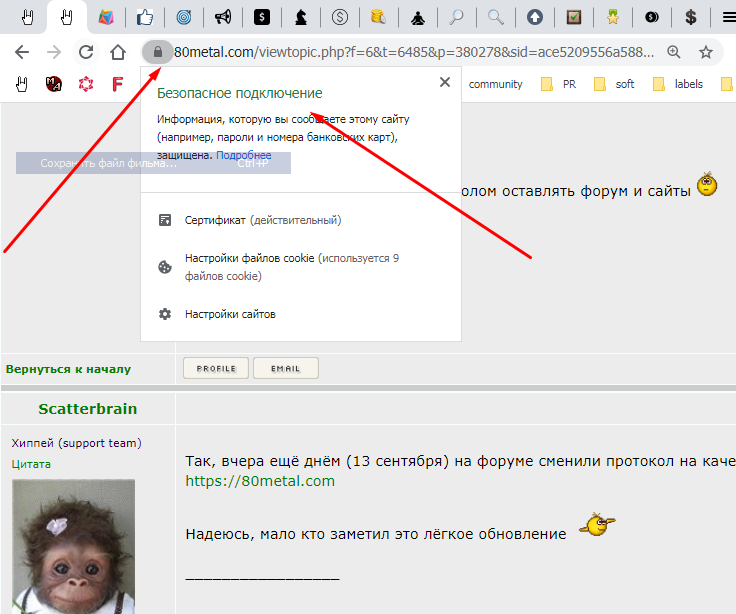Bookmark this page with the star

pos(706,52)
